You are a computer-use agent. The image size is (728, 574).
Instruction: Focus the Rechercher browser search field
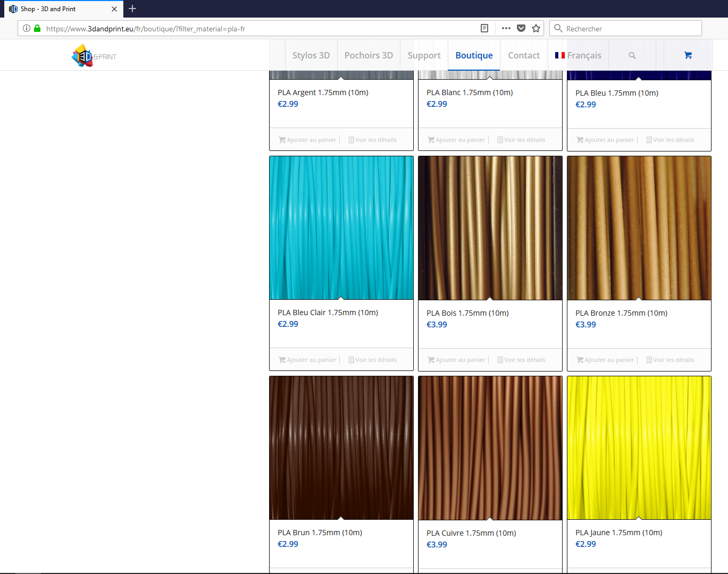(625, 28)
